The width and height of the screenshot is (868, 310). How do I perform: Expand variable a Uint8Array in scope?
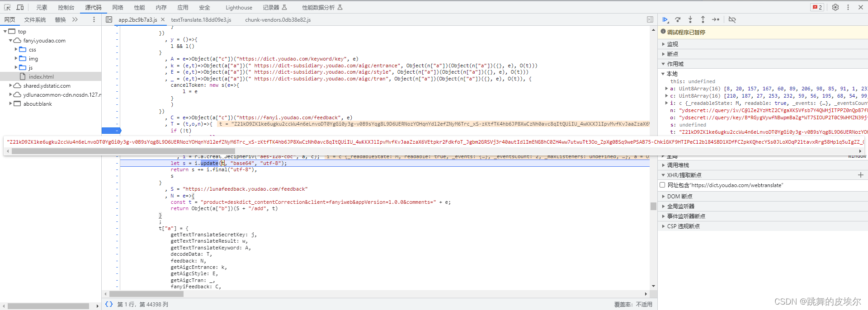pos(666,89)
